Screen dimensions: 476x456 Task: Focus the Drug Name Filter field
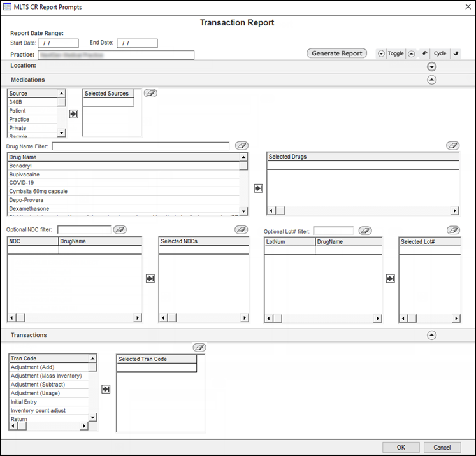[x=141, y=146]
